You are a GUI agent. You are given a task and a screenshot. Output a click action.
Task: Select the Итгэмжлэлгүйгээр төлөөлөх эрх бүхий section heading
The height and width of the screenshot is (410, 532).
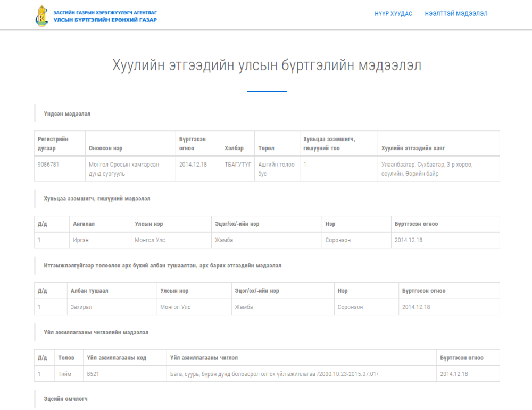pyautogui.click(x=162, y=265)
